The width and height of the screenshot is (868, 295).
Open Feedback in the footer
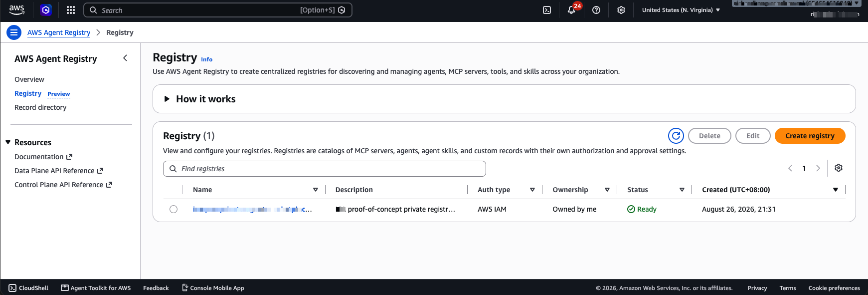tap(156, 288)
